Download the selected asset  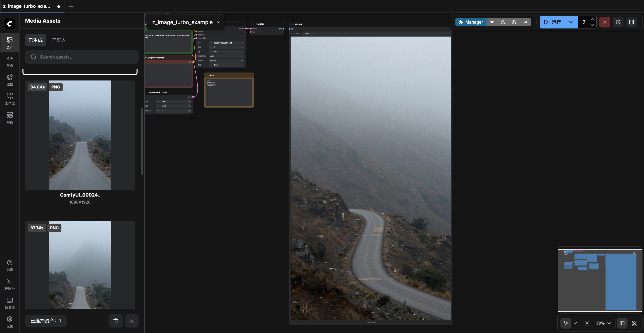point(132,321)
